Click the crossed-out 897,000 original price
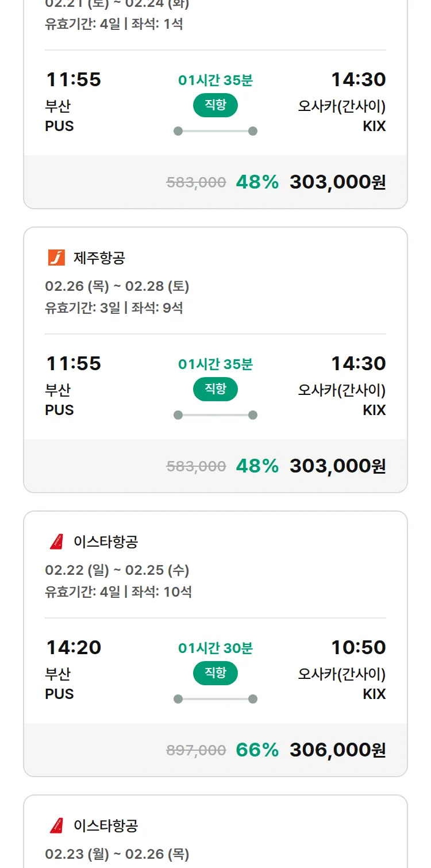 pos(196,750)
